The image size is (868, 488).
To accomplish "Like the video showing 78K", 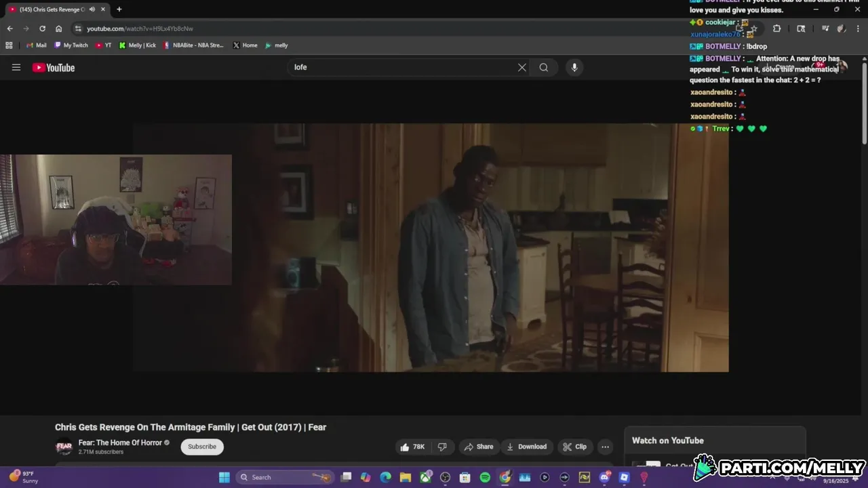I will pyautogui.click(x=413, y=447).
